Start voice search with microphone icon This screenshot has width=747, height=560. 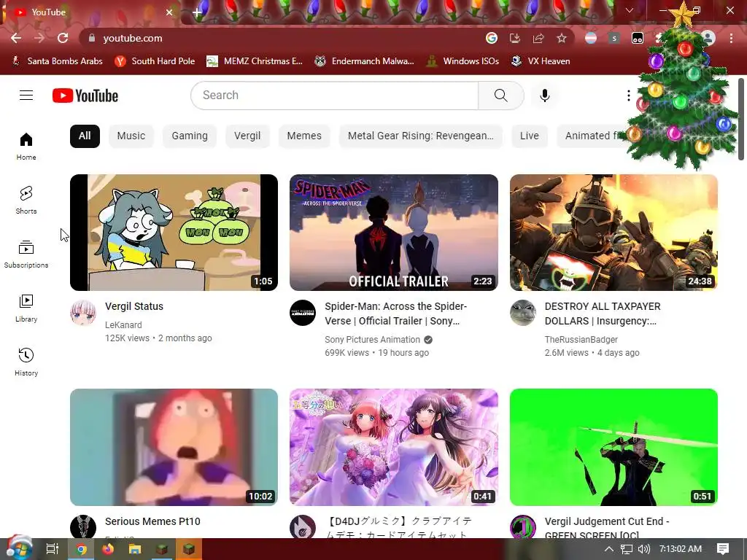pyautogui.click(x=544, y=96)
